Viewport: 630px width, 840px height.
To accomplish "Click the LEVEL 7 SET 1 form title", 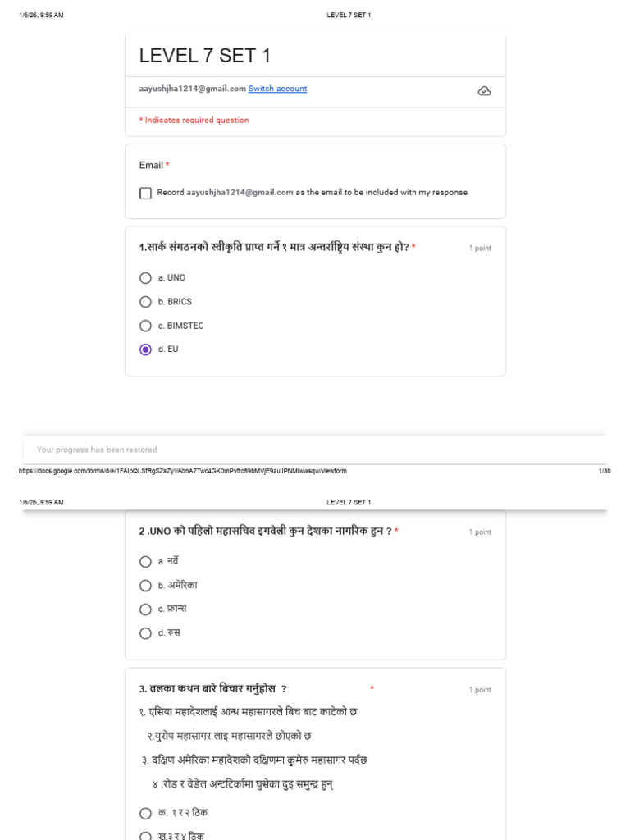I will click(205, 56).
